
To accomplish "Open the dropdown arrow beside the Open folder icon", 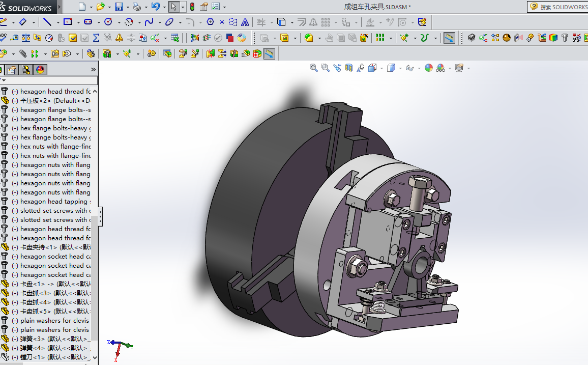I will point(109,7).
